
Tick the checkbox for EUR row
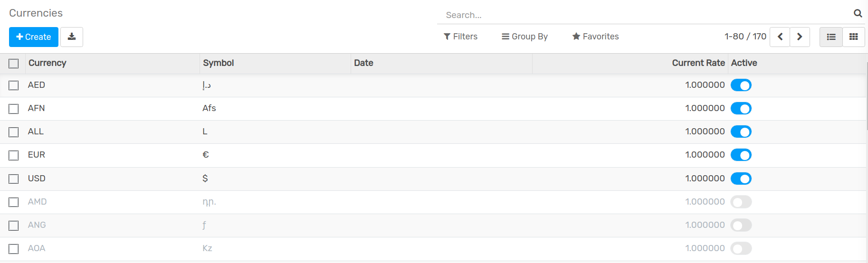(x=14, y=155)
